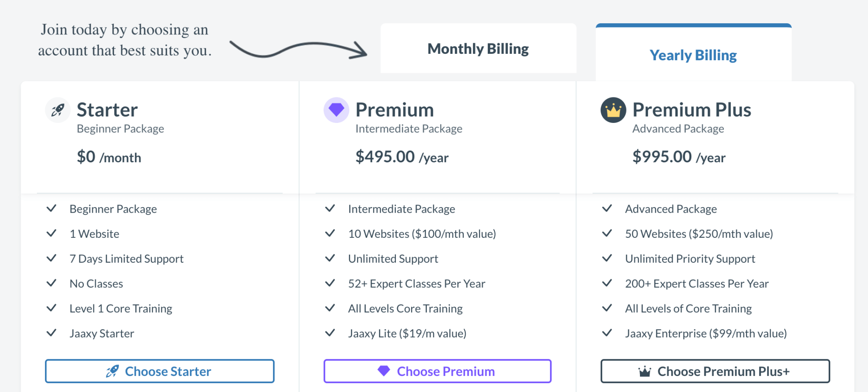Click checkmark beside Jaaxy Starter
The height and width of the screenshot is (392, 868).
51,333
